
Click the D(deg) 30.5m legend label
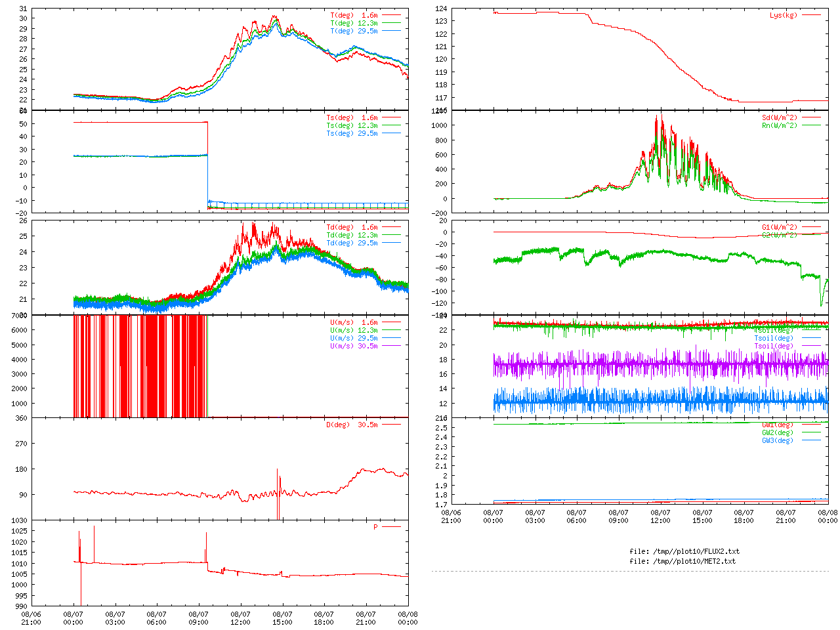click(352, 425)
